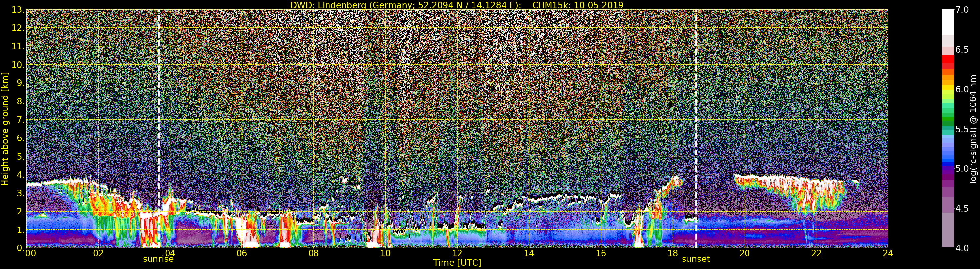Click the time tick label 22
Screen dimensions: 980x269
pyautogui.click(x=816, y=253)
